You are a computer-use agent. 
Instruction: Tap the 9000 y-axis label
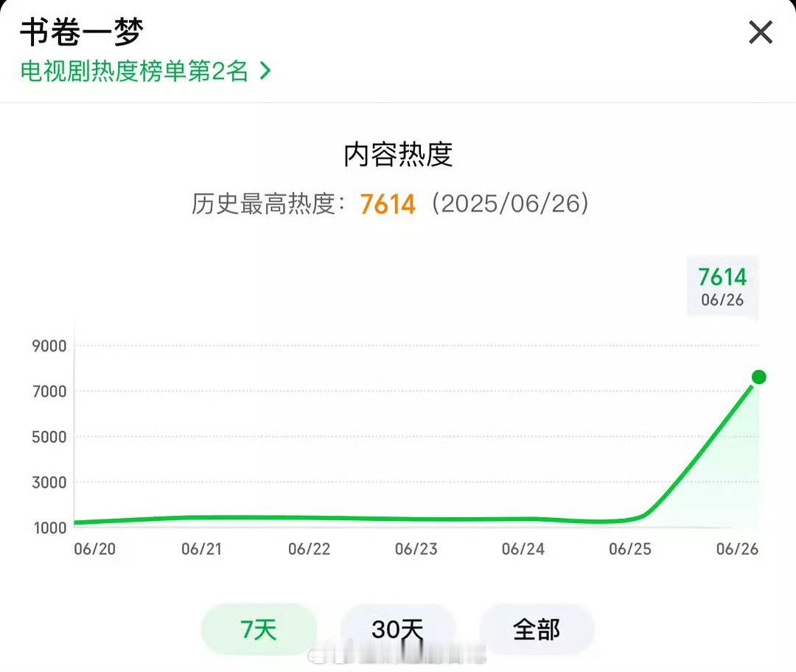point(49,346)
